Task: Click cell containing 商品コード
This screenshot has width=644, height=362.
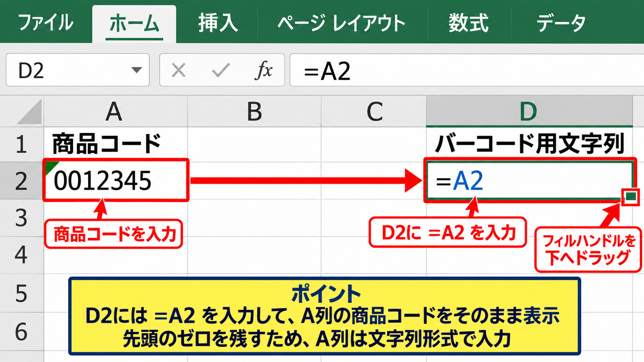Action: pos(115,144)
